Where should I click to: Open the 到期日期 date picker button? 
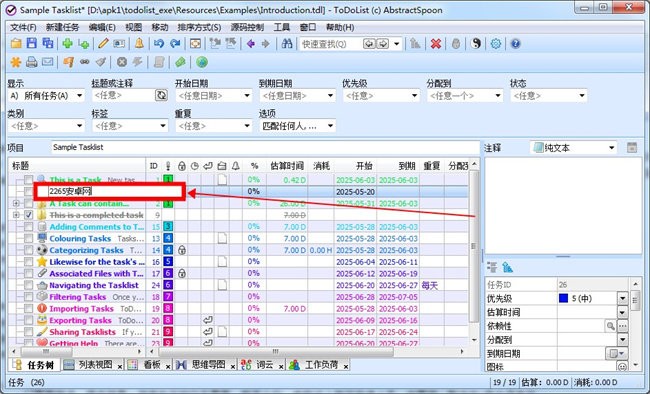click(616, 353)
